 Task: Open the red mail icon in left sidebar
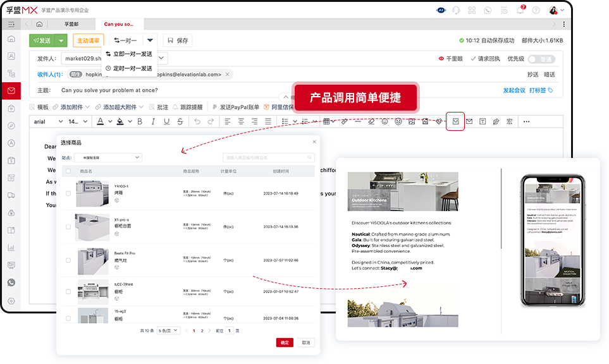coord(11,91)
